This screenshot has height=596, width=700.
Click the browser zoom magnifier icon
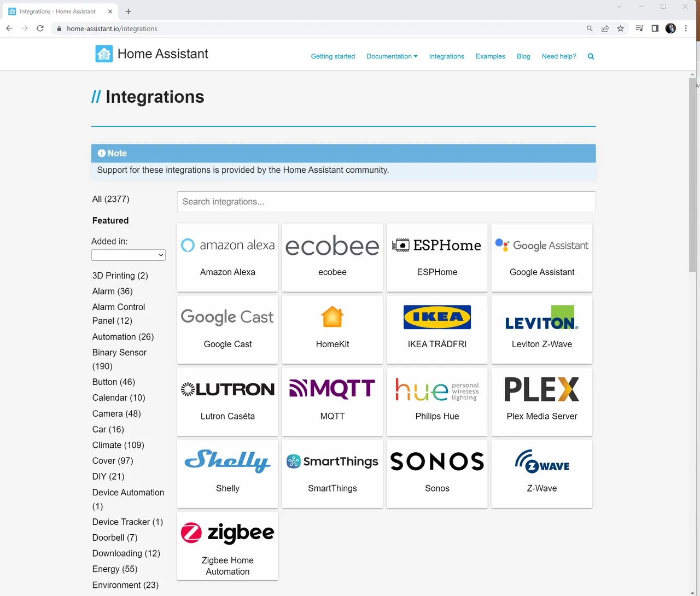[590, 28]
